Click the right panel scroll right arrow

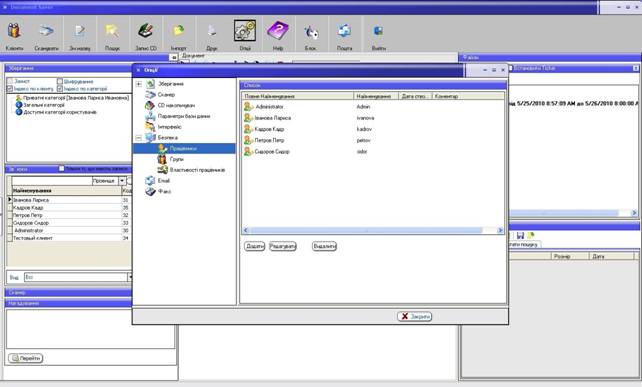tap(634, 213)
